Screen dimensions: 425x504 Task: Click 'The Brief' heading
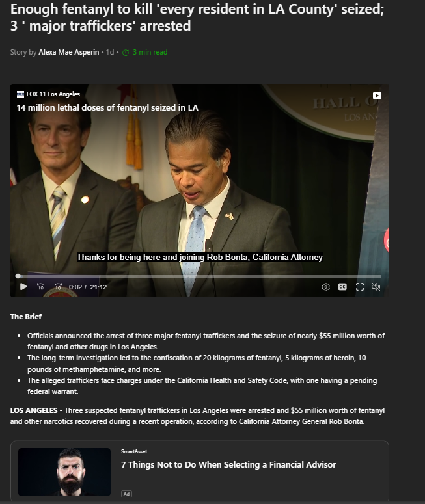[26, 317]
